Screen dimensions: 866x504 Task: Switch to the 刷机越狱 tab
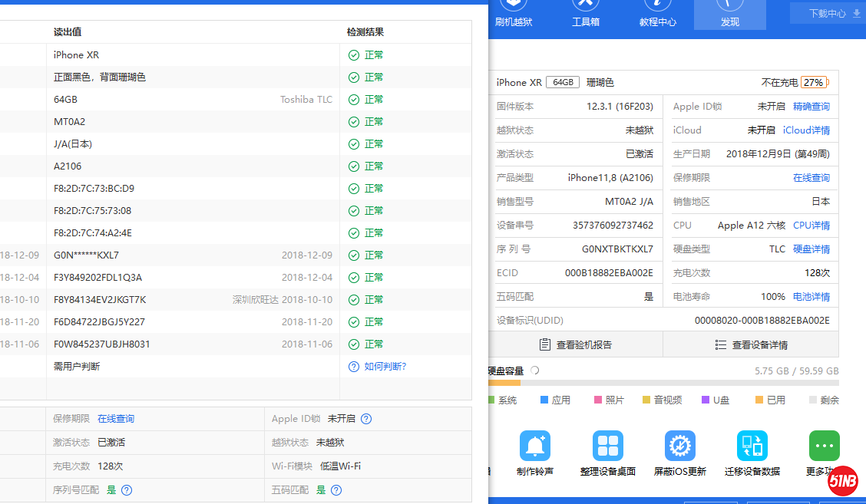pyautogui.click(x=514, y=15)
